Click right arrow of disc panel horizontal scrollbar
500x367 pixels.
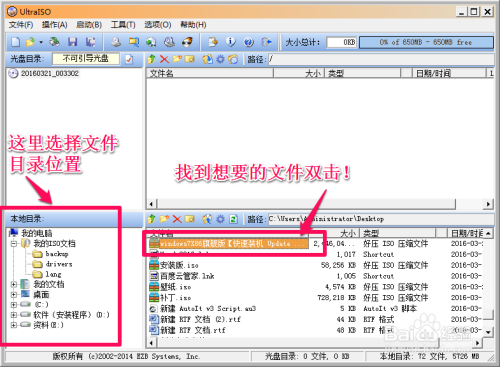tap(488, 204)
